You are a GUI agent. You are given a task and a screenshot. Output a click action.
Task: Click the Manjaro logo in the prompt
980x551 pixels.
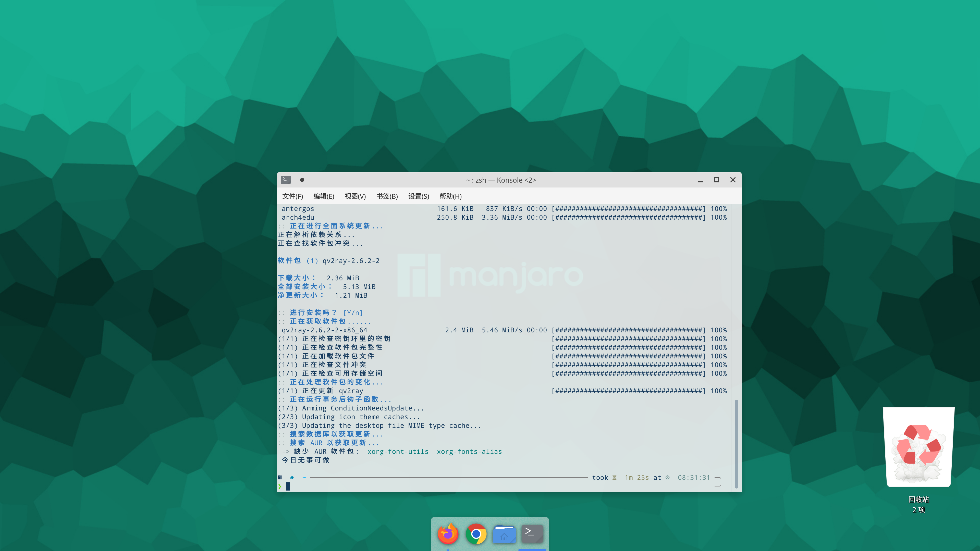point(280,477)
